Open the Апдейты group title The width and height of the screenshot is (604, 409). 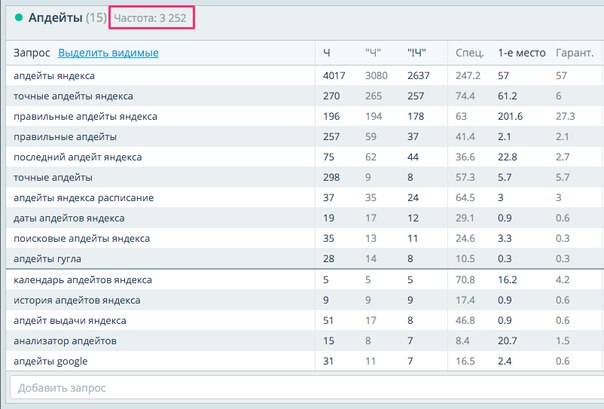55,18
